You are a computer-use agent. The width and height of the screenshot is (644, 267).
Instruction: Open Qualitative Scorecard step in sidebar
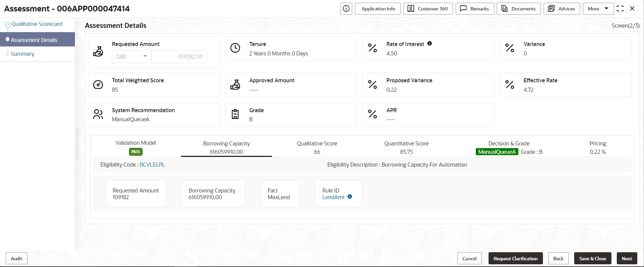(37, 24)
